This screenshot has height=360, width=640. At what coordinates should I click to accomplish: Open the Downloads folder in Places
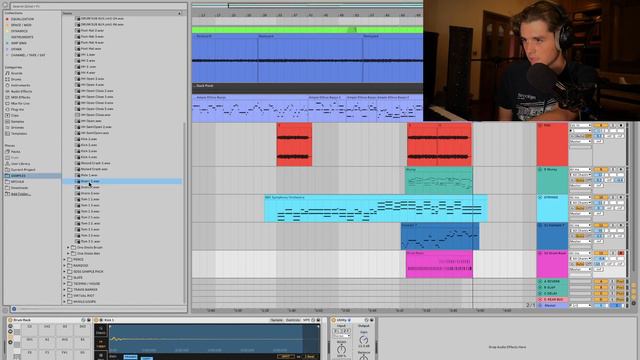[19, 188]
